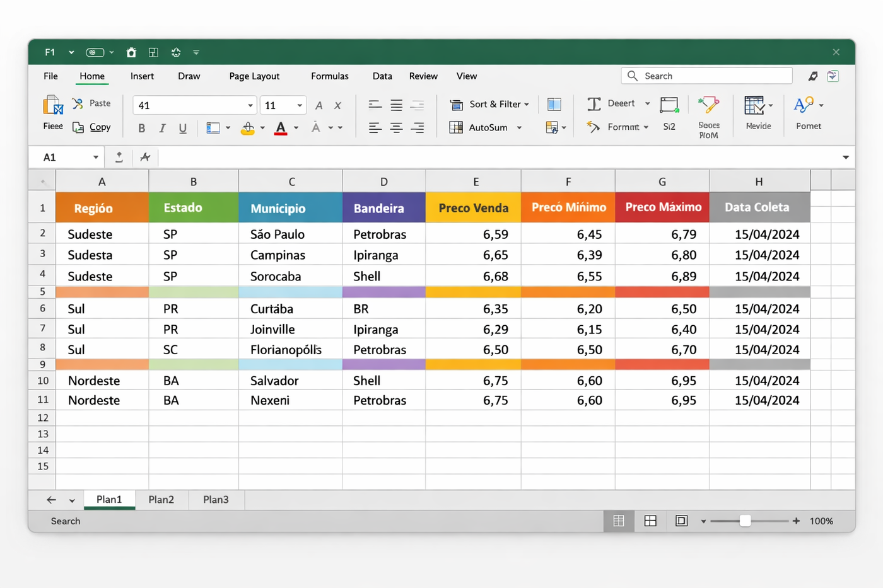
Task: Switch to Normal grid view in status bar
Action: coord(619,521)
